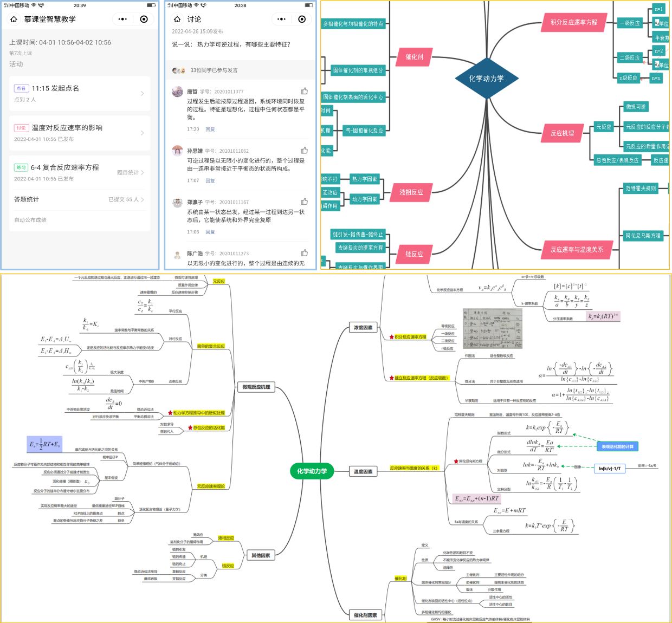This screenshot has height=623, width=672.
Task: Tap circular close icon in 慕课堂智慧教学 header
Action: [144, 19]
